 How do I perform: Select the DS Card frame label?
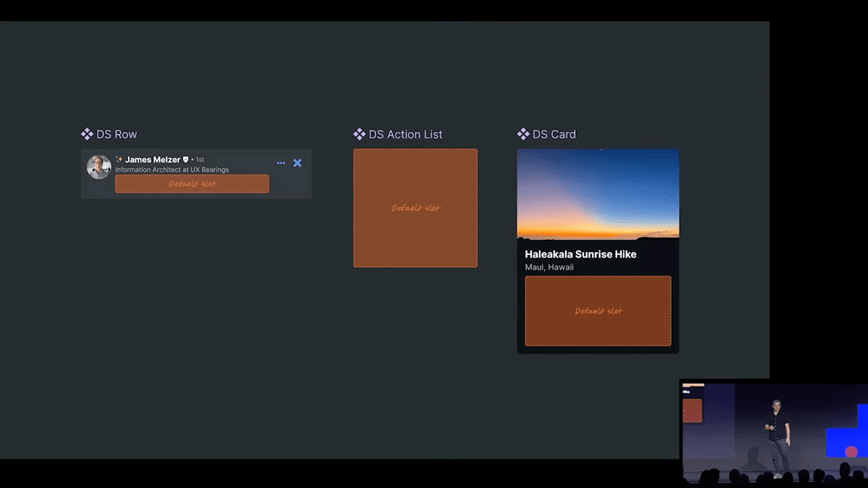click(554, 134)
